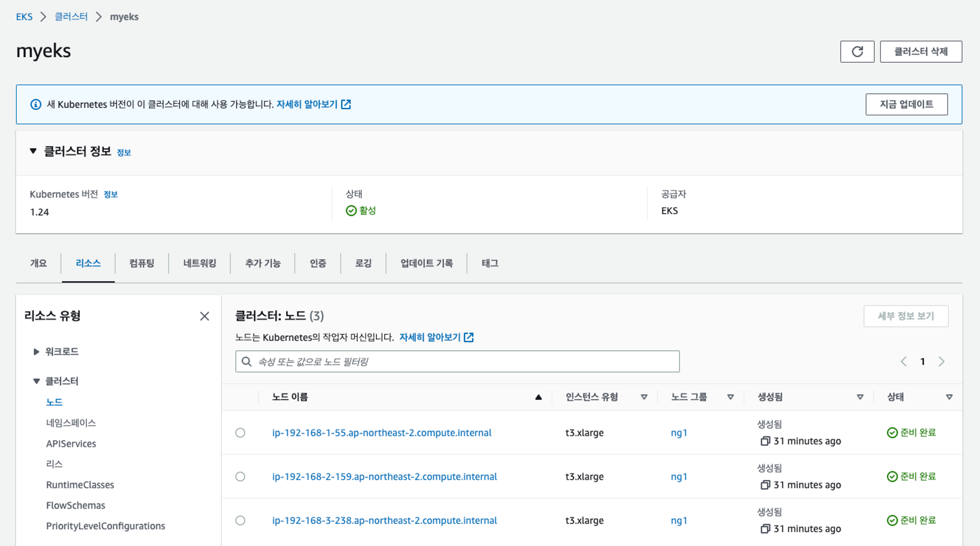Switch to the compute tab
This screenshot has height=546, width=980.
[x=142, y=263]
